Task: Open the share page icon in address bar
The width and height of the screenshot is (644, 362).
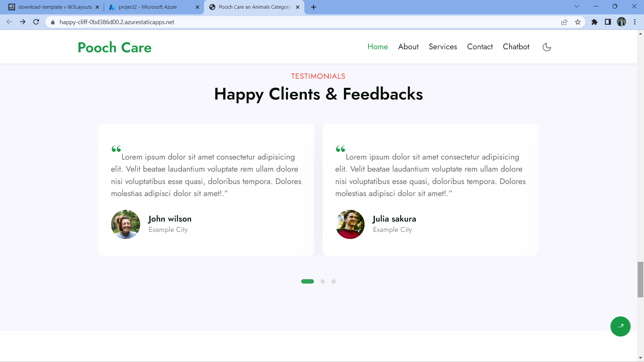Action: coord(564,22)
